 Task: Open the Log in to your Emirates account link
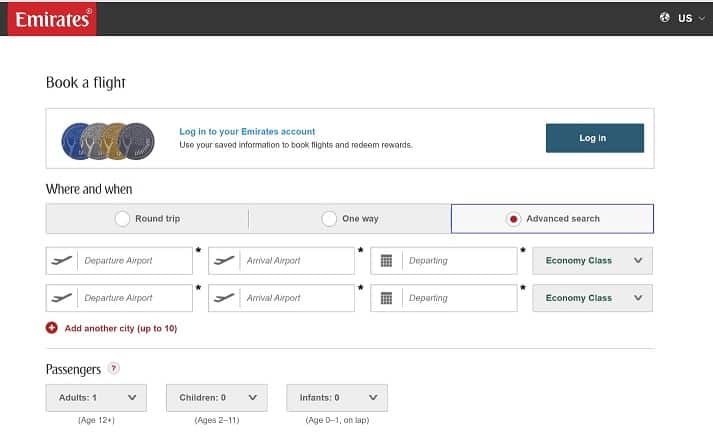(247, 131)
